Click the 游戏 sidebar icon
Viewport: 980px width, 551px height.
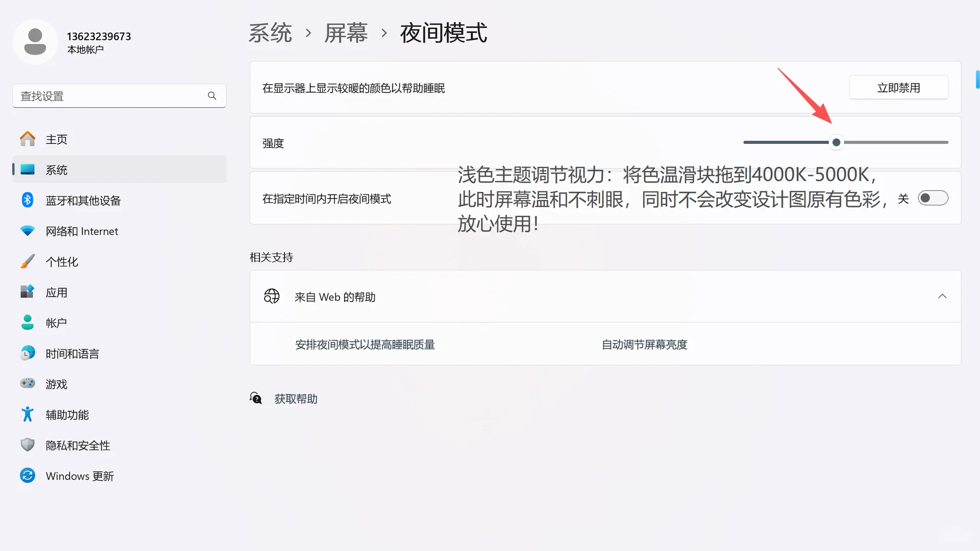tap(28, 384)
